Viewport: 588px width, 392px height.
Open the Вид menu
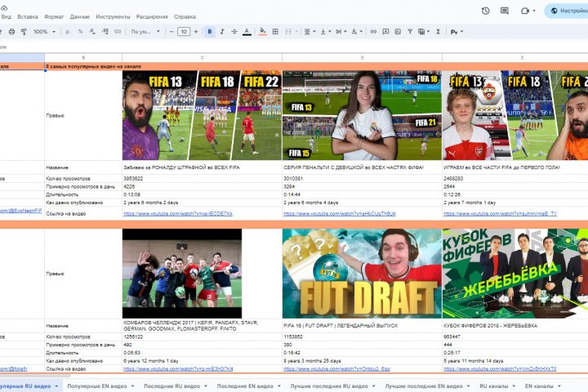click(7, 17)
